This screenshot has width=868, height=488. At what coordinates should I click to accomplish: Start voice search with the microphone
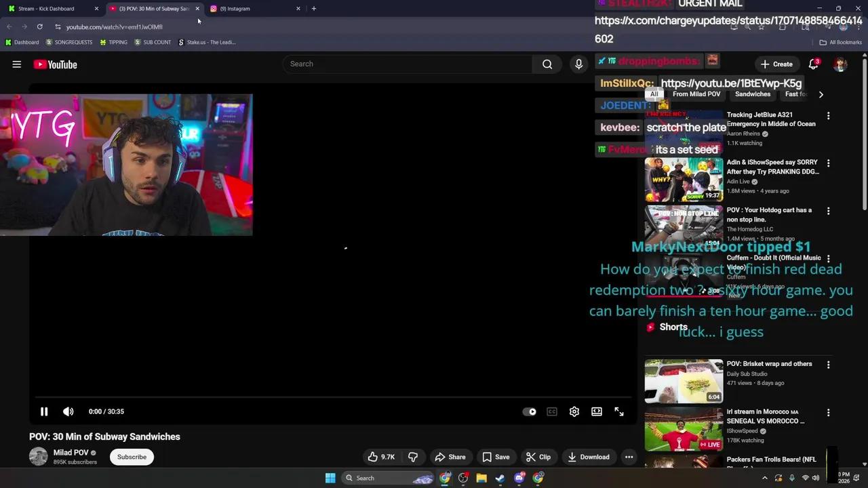coord(578,64)
